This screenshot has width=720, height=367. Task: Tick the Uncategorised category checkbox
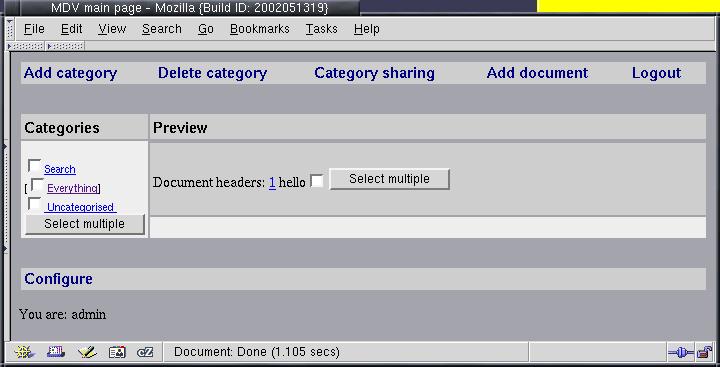(x=34, y=203)
